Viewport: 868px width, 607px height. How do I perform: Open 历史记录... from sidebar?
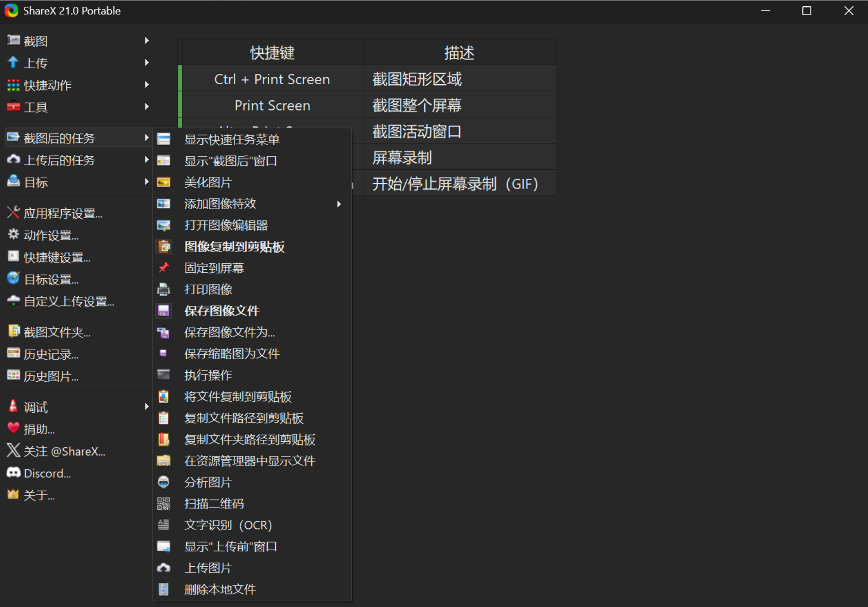[x=78, y=354]
